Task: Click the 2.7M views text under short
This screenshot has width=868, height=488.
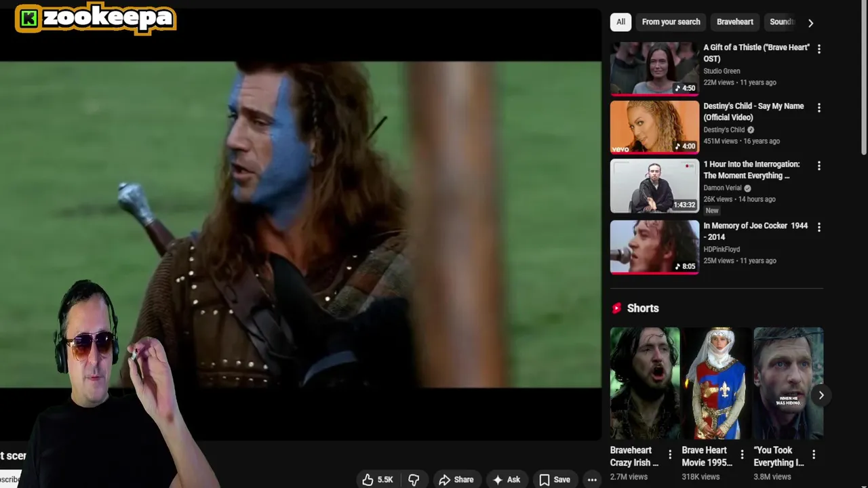Action: click(x=629, y=476)
